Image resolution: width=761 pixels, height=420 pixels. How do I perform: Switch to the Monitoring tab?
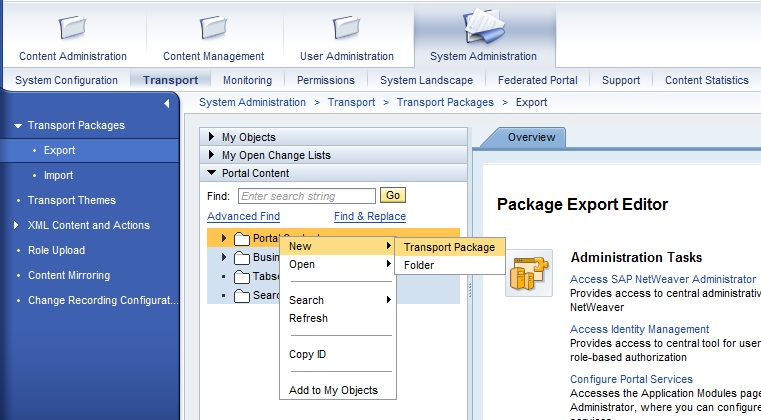(x=247, y=80)
